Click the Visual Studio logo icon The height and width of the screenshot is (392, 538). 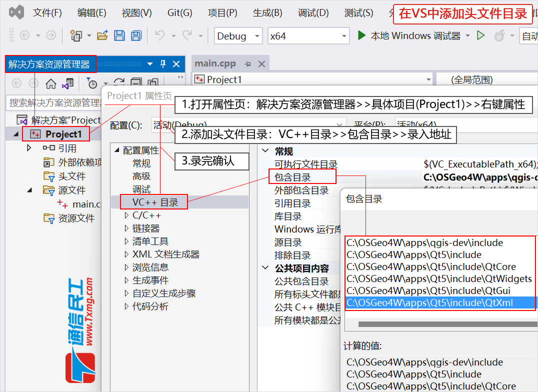[16, 12]
